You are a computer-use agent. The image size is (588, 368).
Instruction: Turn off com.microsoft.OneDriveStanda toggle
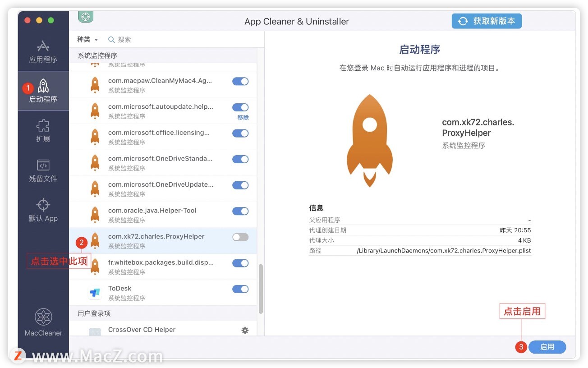point(240,159)
